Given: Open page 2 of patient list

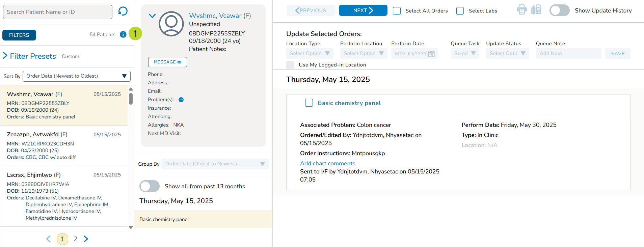Looking at the screenshot, I should pyautogui.click(x=75, y=239).
